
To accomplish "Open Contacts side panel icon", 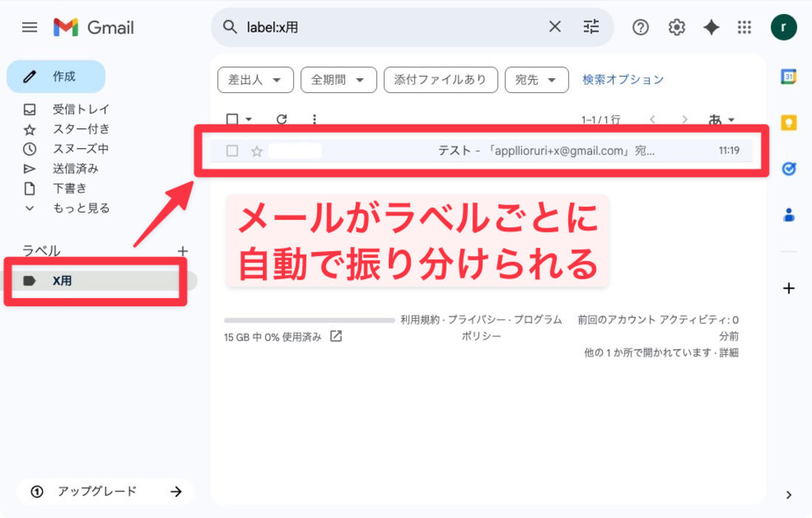I will coord(788,214).
